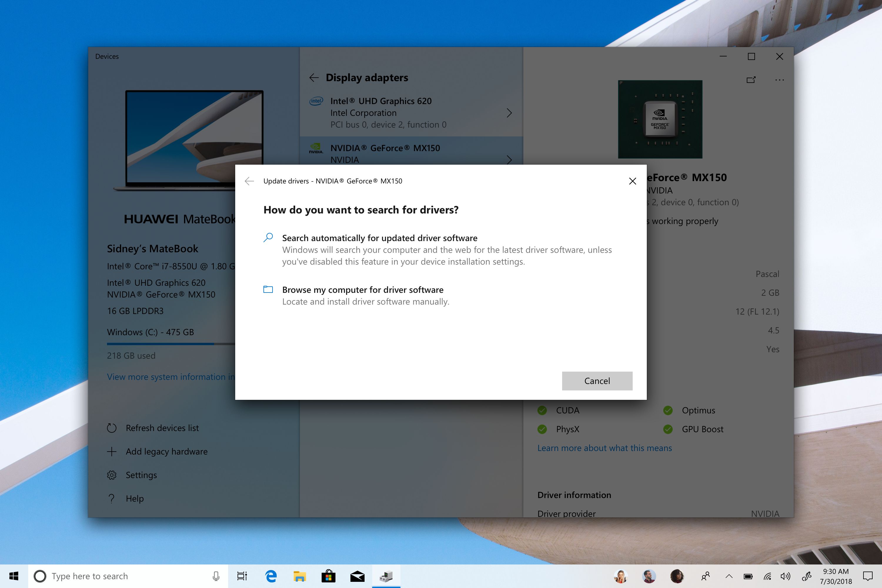Open Help in Devices sidebar

tap(135, 498)
